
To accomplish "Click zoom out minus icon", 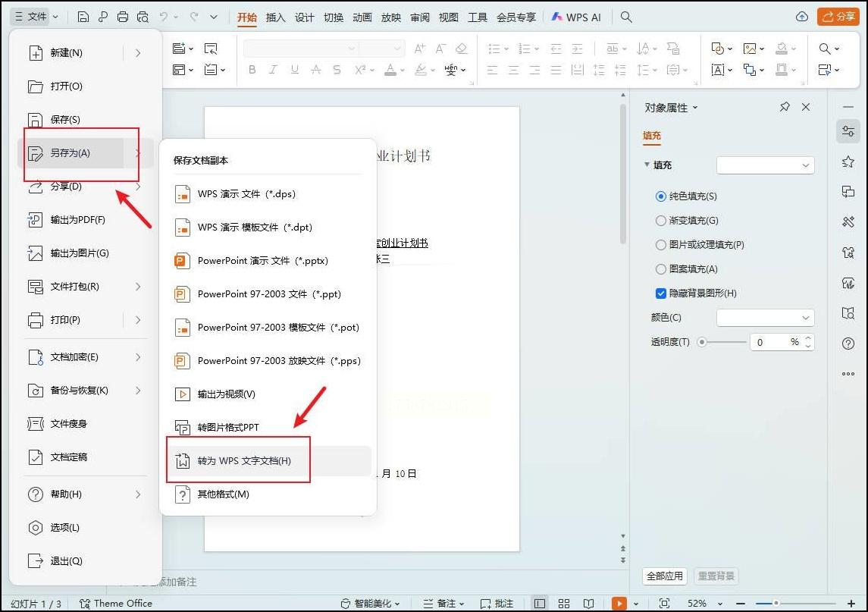I will point(741,603).
